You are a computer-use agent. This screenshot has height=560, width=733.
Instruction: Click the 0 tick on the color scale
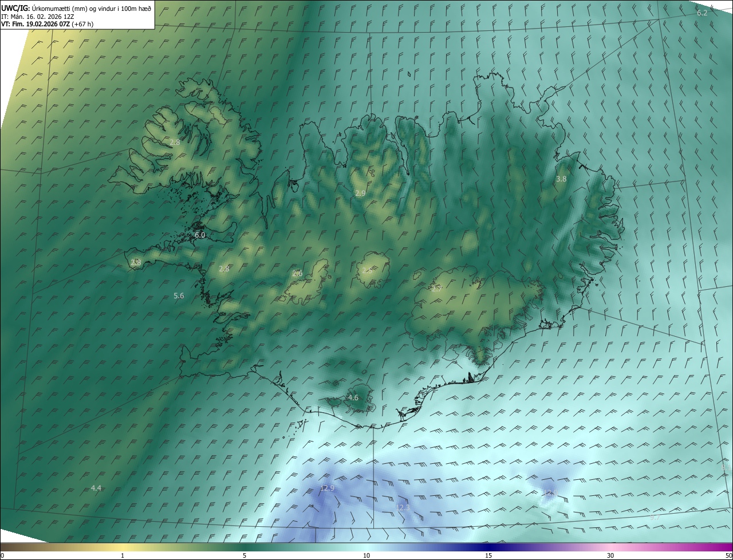pos(2,555)
